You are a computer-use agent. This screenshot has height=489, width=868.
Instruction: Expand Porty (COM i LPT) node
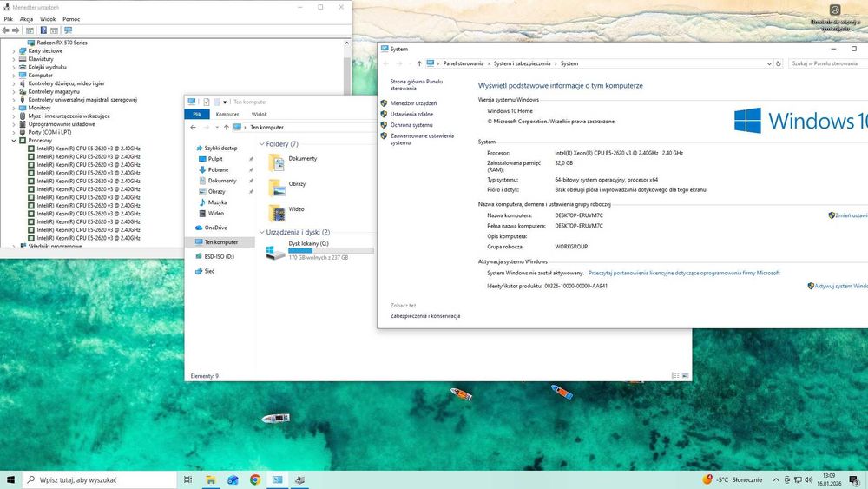coord(14,132)
